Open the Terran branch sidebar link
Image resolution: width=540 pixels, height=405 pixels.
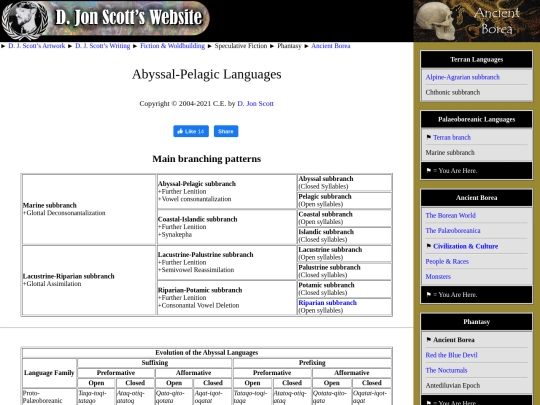452,137
